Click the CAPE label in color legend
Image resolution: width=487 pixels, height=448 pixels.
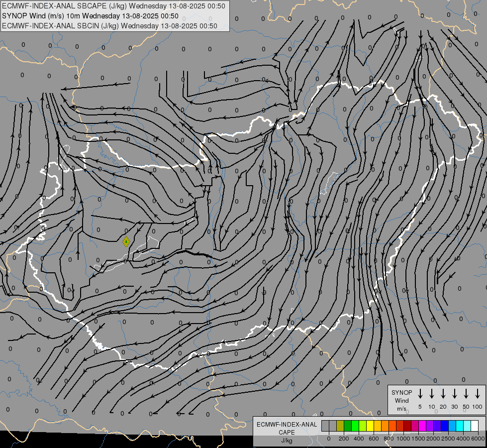click(287, 433)
